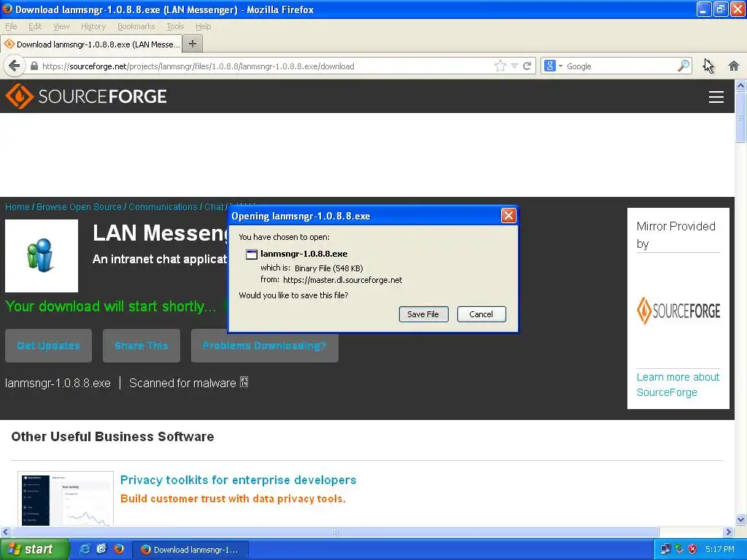The image size is (747, 560).
Task: Open the Windows start menu
Action: [x=34, y=550]
